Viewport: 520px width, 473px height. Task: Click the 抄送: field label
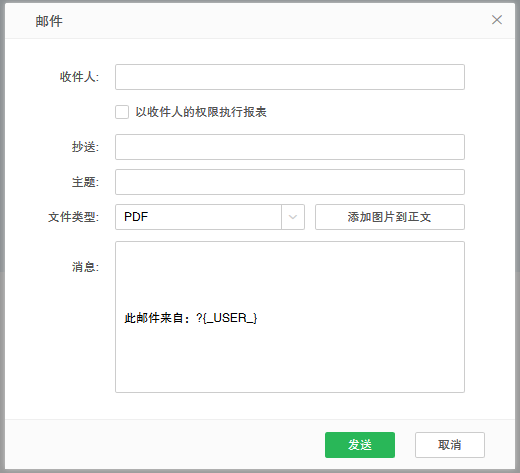click(85, 147)
